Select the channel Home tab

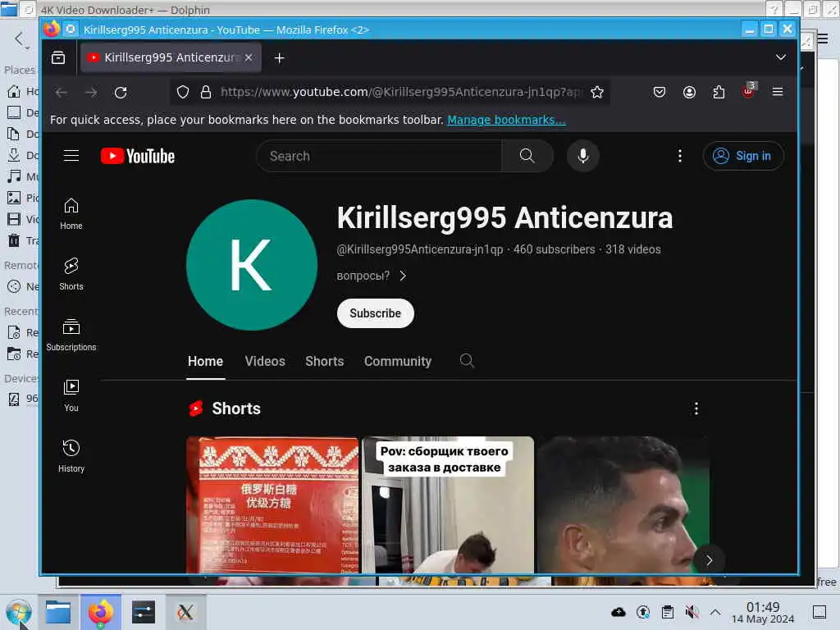click(205, 362)
